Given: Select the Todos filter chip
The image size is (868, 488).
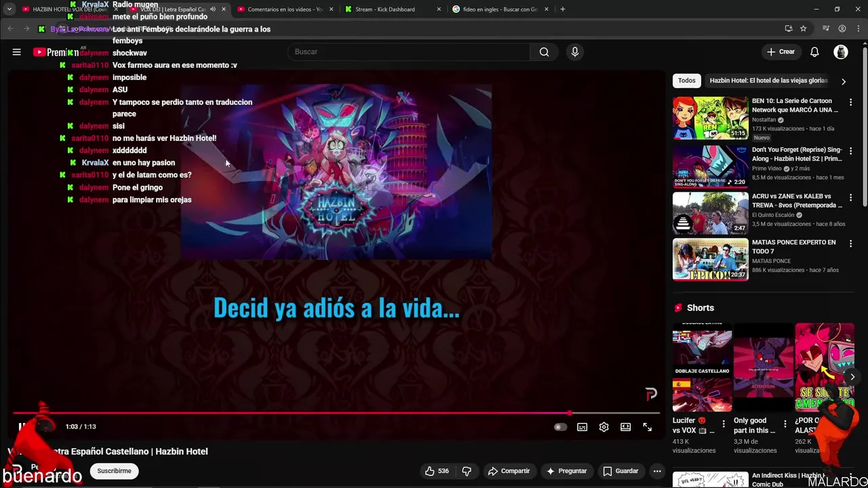Looking at the screenshot, I should (687, 81).
